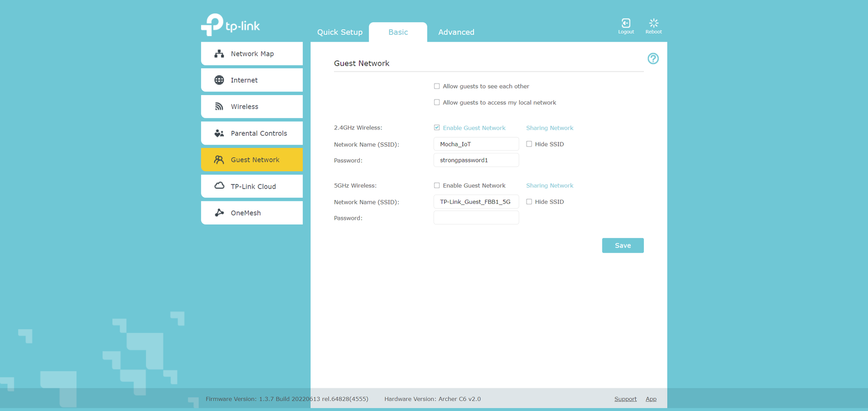Open the Network Map menu item
The height and width of the screenshot is (411, 868).
[x=252, y=54]
